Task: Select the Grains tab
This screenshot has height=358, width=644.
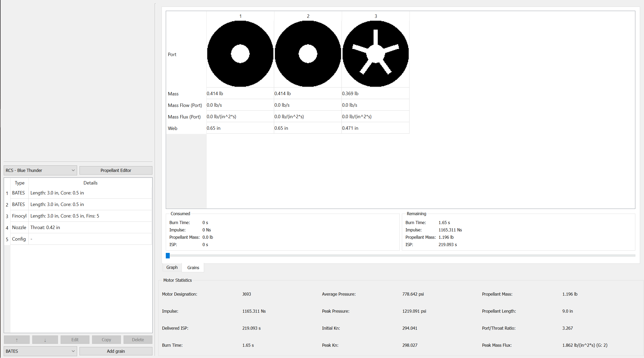Action: click(193, 268)
